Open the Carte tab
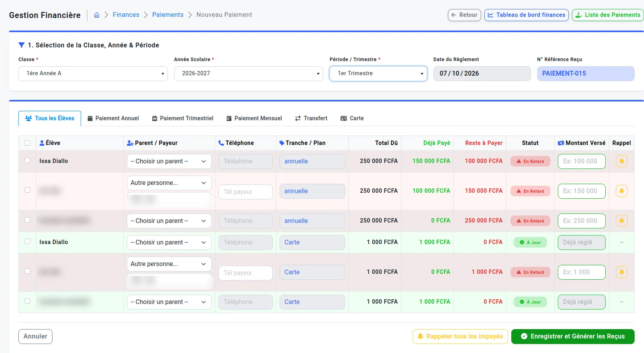The width and height of the screenshot is (644, 353). pos(352,118)
